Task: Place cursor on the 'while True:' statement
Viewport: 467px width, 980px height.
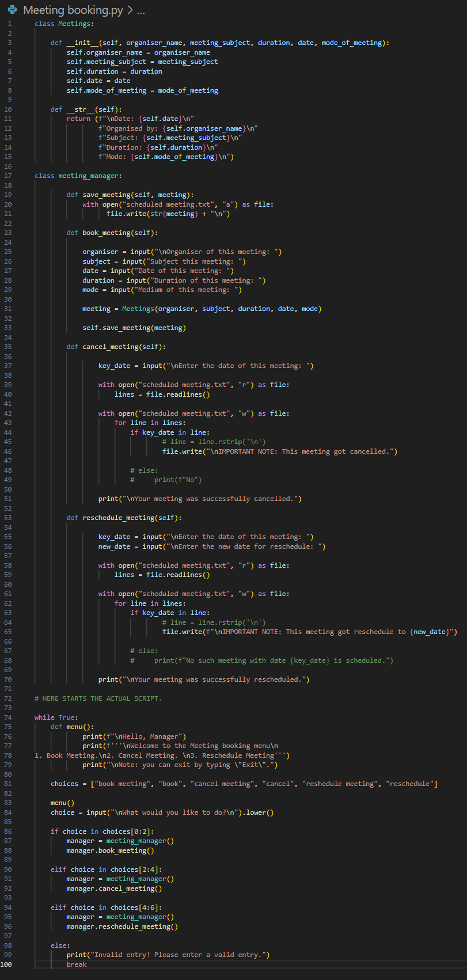Action: (56, 717)
